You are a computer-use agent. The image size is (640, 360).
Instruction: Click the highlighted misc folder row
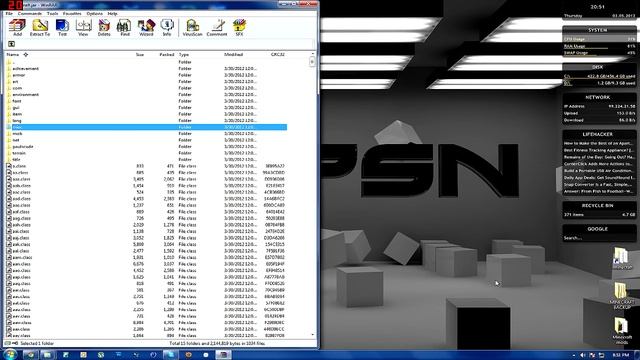(x=146, y=127)
